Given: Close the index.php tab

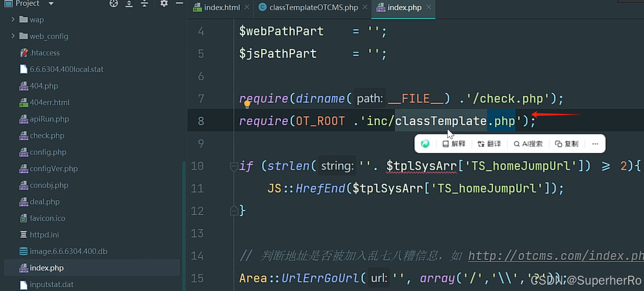Looking at the screenshot, I should (x=429, y=7).
